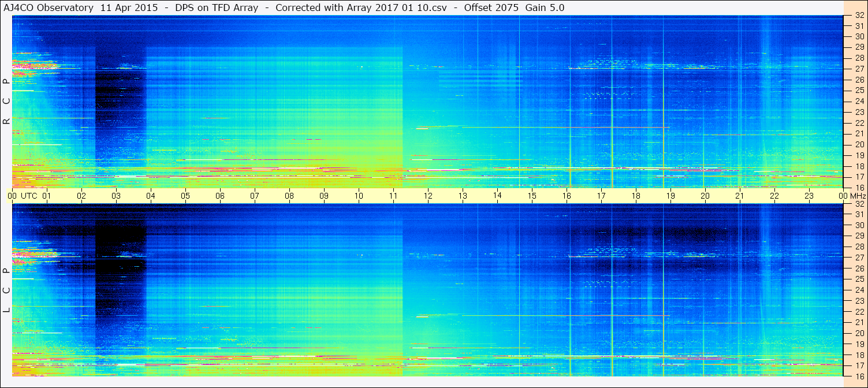Click the 23 MHz tick of LCP panel
868x388 pixels.
[x=859, y=301]
